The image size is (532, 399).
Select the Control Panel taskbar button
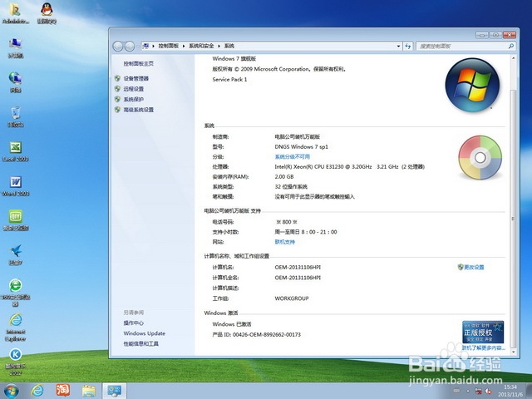[x=115, y=391]
